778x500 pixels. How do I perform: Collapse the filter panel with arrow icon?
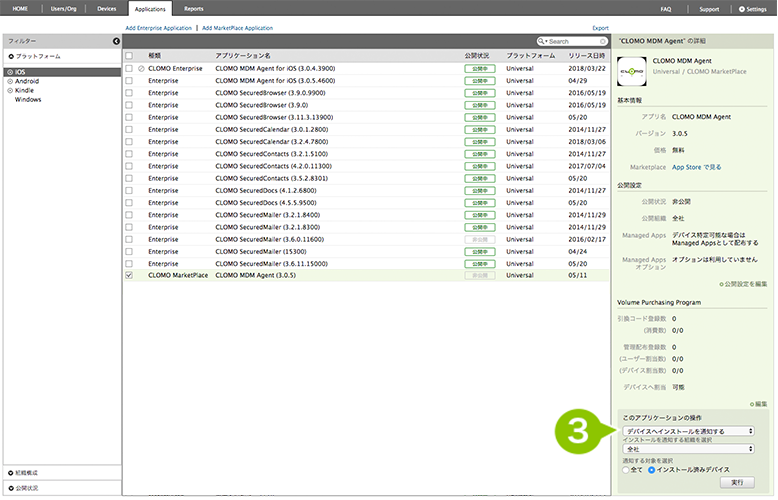point(116,41)
